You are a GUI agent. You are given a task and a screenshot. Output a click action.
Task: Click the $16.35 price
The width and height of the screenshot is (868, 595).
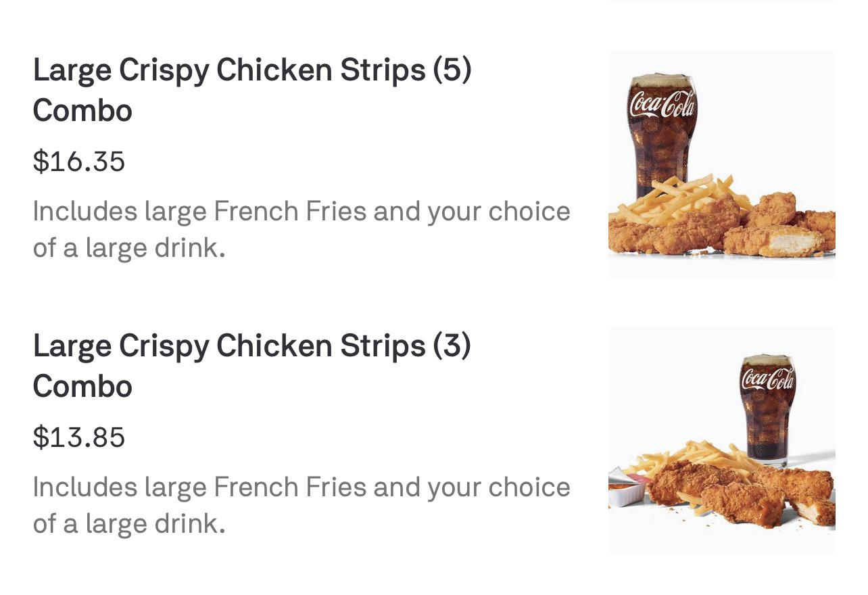pos(79,162)
